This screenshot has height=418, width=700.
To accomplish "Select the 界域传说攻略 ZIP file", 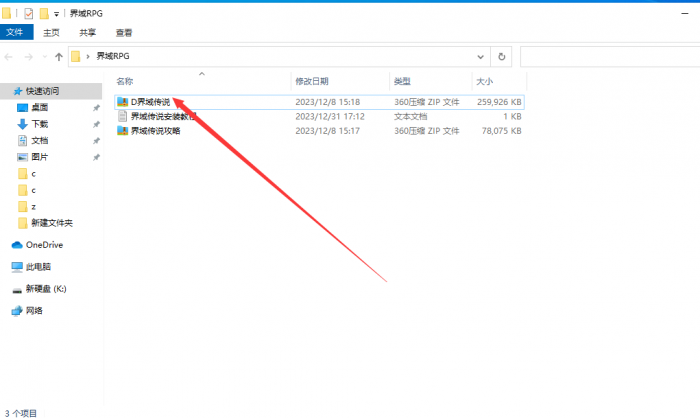I will tap(319, 130).
